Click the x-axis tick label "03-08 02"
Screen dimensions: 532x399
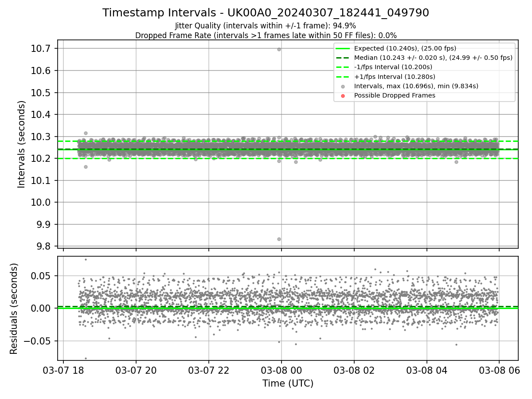354,370
